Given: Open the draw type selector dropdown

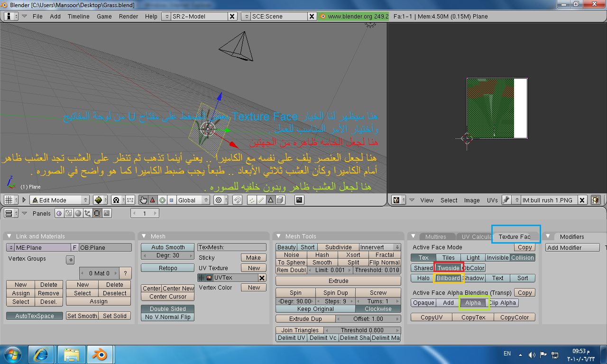Looking at the screenshot, I should point(100,200).
